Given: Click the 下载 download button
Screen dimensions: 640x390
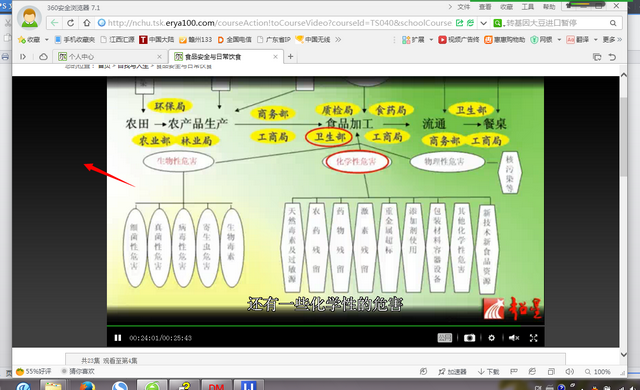Looking at the screenshot, I should click(x=489, y=372).
